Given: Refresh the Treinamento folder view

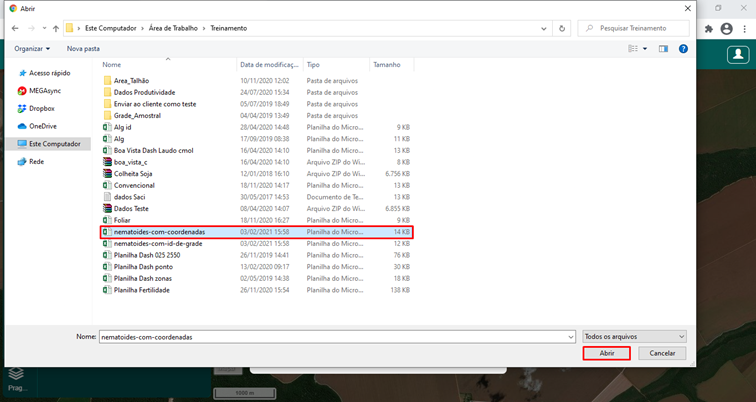Looking at the screenshot, I should [562, 28].
